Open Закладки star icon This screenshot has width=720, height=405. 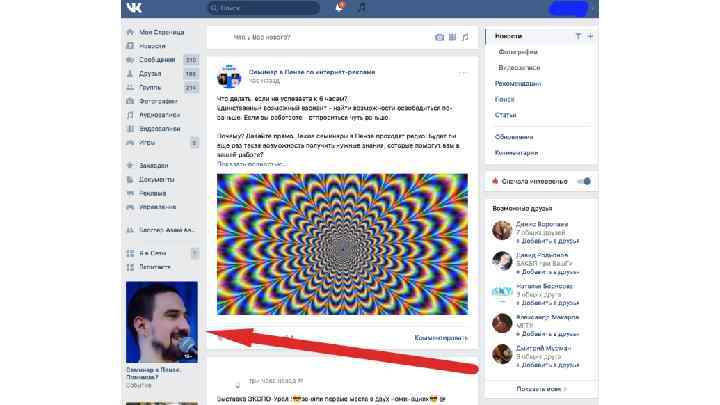pyautogui.click(x=130, y=165)
